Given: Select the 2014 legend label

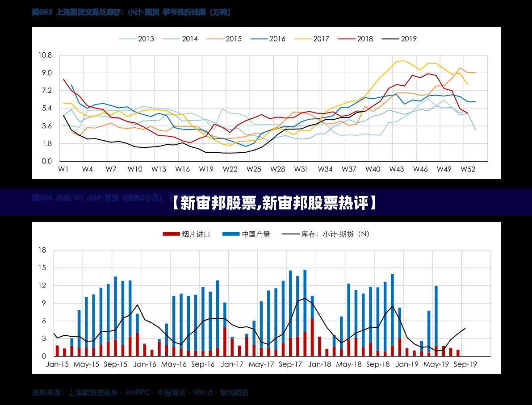Looking at the screenshot, I should click(190, 39).
